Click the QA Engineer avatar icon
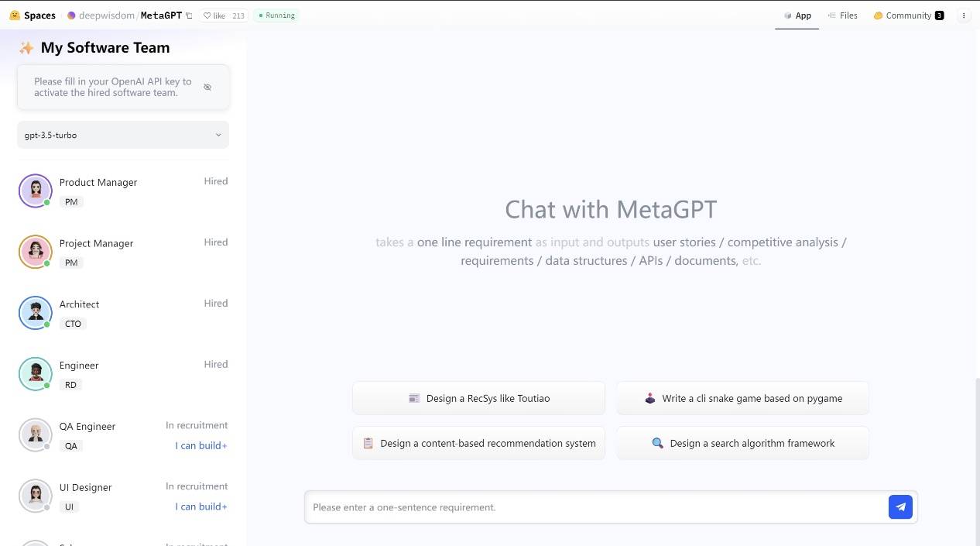This screenshot has height=546, width=980. 35,434
